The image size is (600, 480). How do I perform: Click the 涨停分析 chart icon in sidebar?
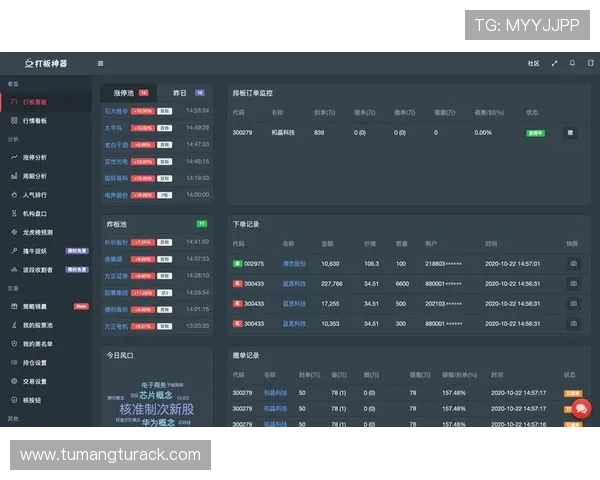coord(13,157)
